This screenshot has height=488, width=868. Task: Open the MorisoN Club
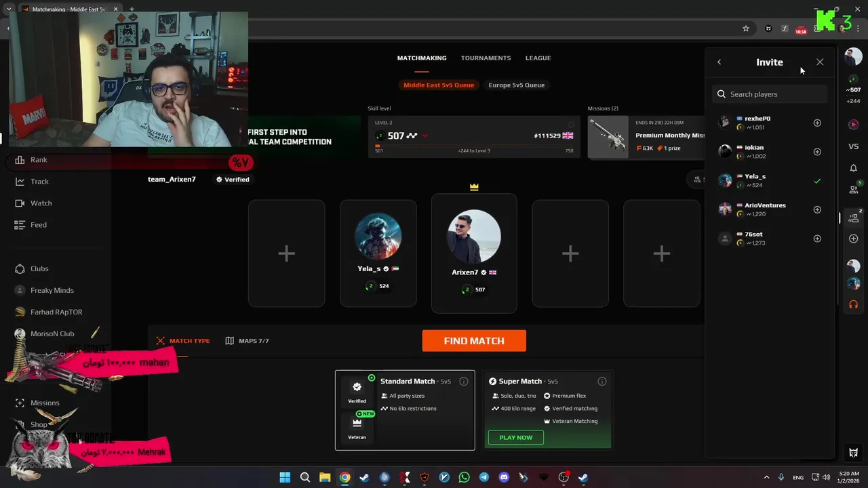pos(52,333)
